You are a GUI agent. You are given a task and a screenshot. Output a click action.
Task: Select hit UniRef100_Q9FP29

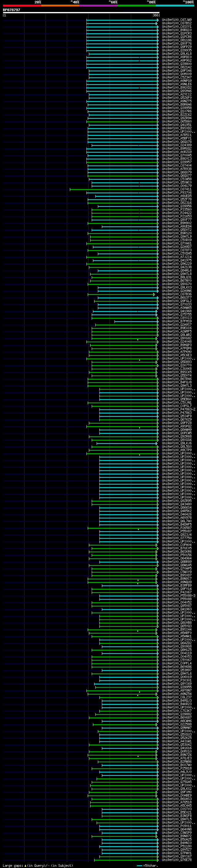point(177,47)
